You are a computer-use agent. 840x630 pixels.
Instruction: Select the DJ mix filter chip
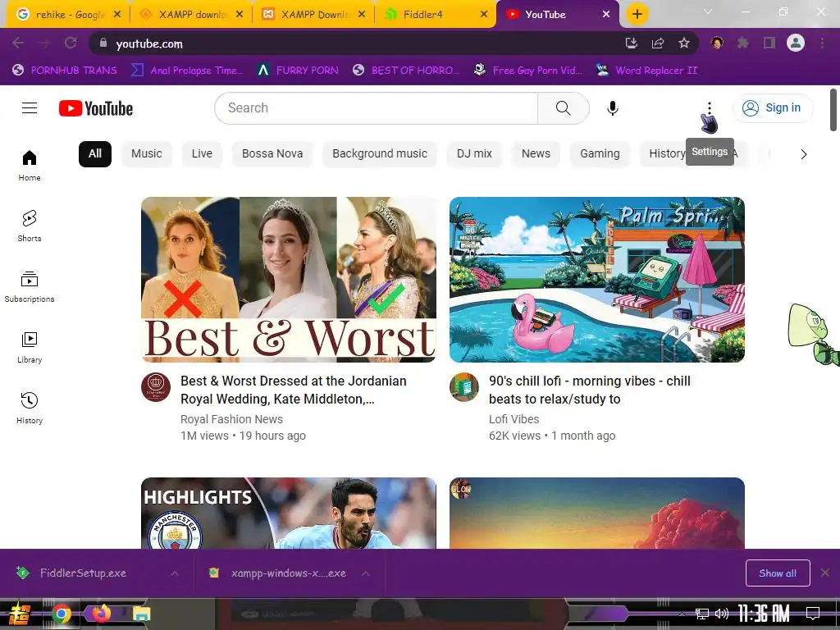[x=474, y=153]
